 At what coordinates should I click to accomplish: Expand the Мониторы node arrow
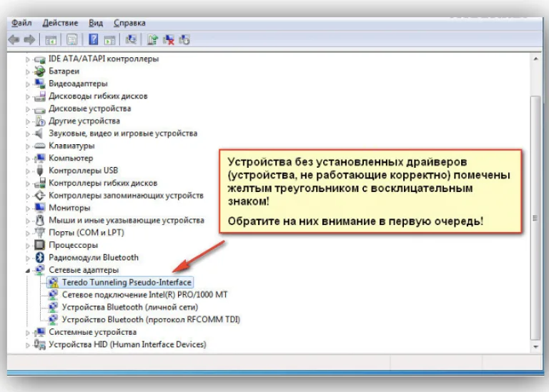[27, 208]
